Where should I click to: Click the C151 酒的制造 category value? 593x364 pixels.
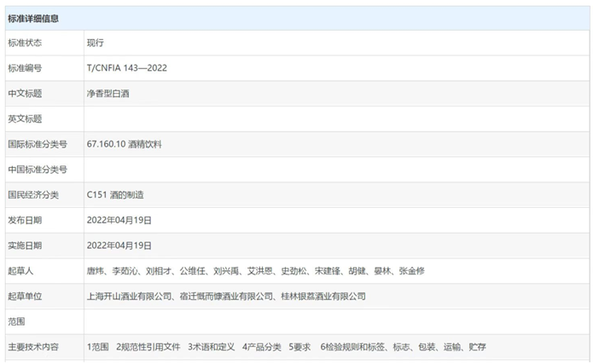(x=115, y=195)
